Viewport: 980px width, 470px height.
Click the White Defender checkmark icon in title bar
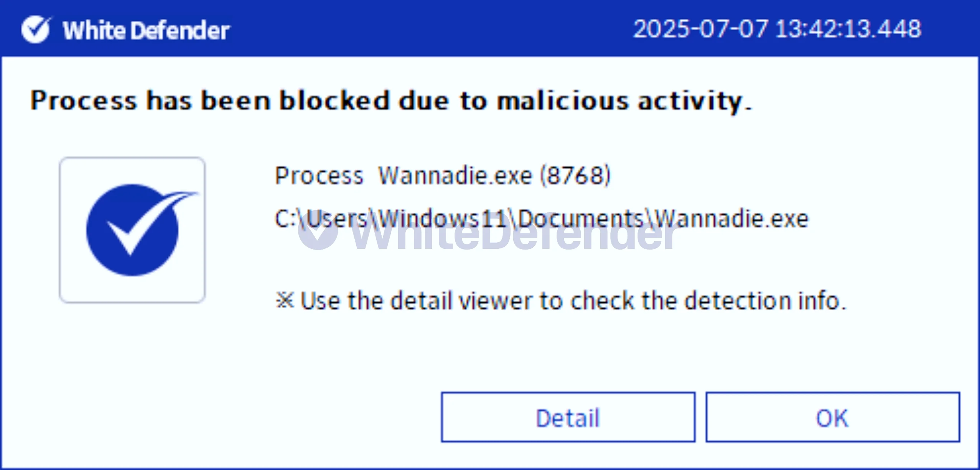36,29
